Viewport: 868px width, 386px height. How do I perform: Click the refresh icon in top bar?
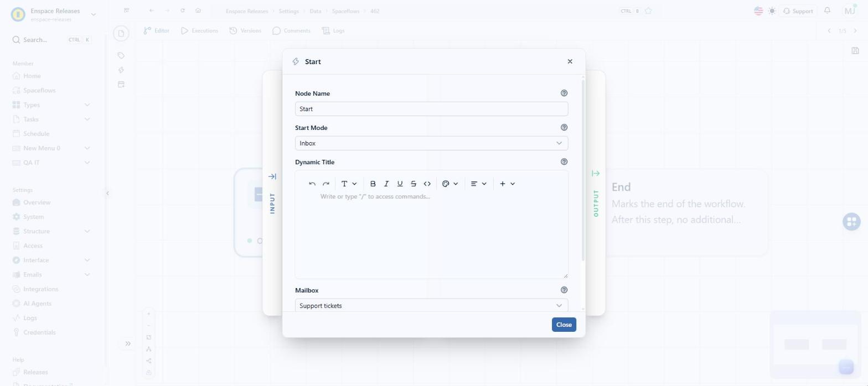[183, 11]
